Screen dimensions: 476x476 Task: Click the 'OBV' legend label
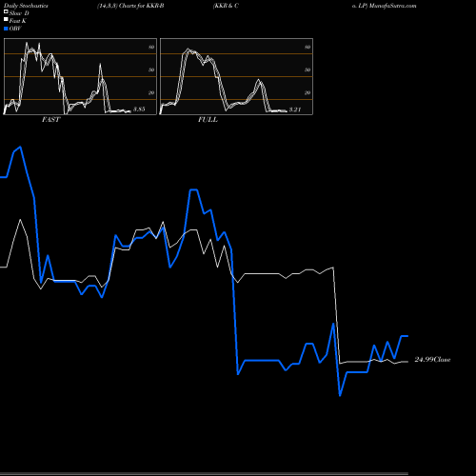point(15,29)
